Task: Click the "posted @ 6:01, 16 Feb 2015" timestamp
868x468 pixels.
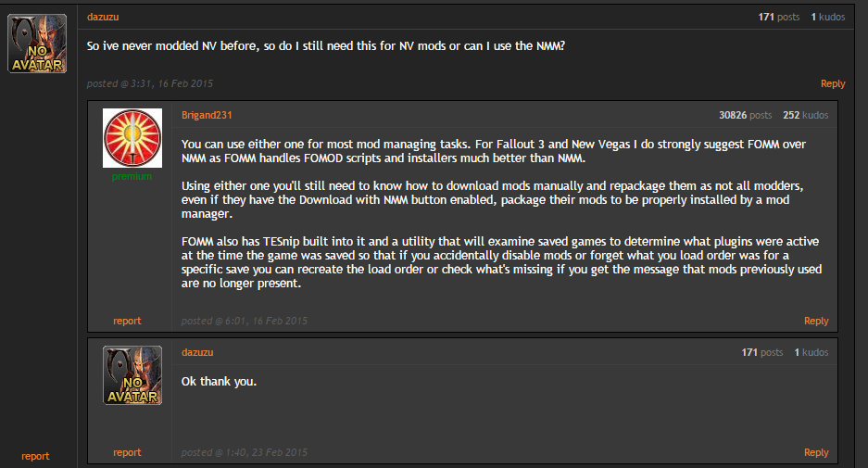Action: tap(245, 321)
